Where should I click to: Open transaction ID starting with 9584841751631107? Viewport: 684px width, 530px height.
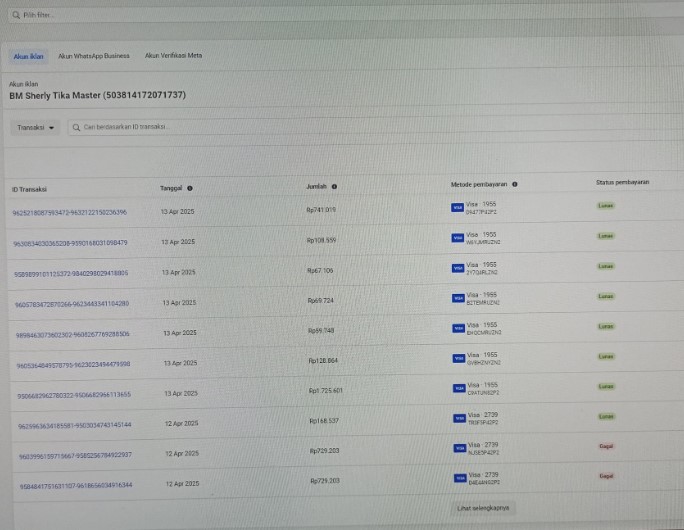(76, 485)
